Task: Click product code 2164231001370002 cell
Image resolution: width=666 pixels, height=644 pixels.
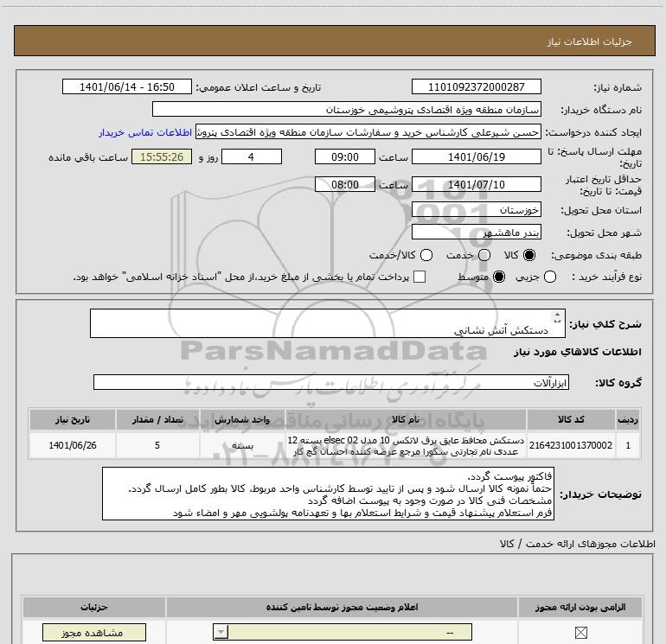Action: pyautogui.click(x=571, y=445)
